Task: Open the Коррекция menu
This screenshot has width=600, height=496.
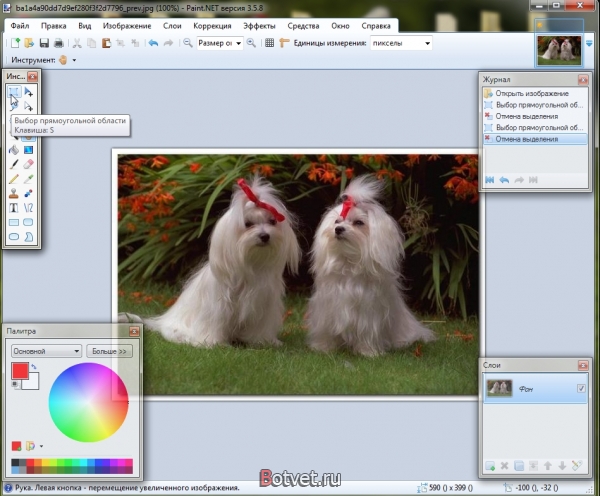Action: point(212,26)
